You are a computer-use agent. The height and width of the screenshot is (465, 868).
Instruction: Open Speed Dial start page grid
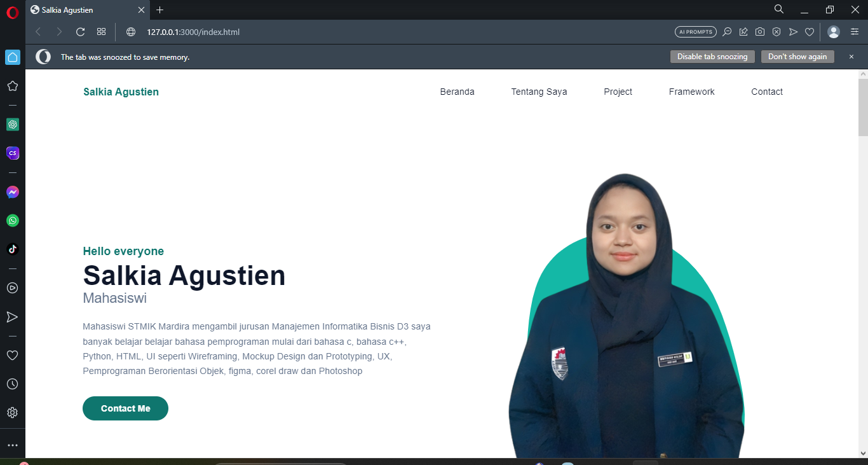click(101, 32)
